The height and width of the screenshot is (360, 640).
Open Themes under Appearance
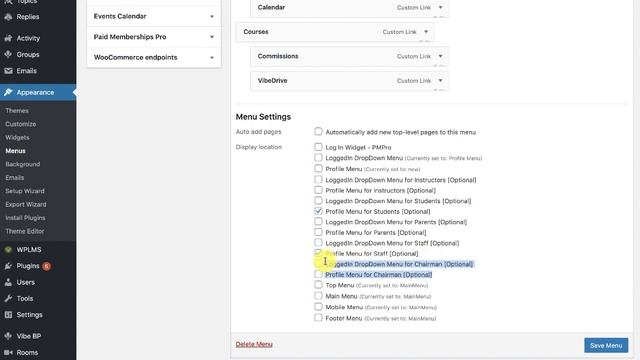(x=17, y=111)
